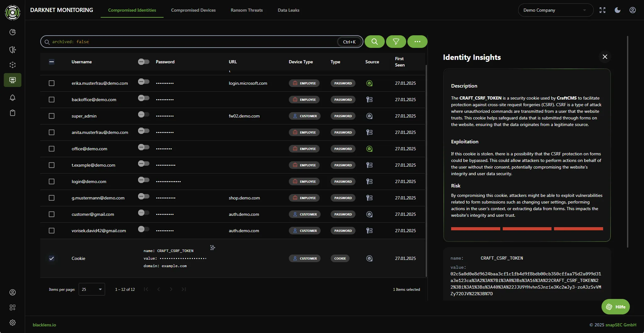Open the apps grid sidebar icon
The width and height of the screenshot is (644, 333).
pyautogui.click(x=13, y=307)
